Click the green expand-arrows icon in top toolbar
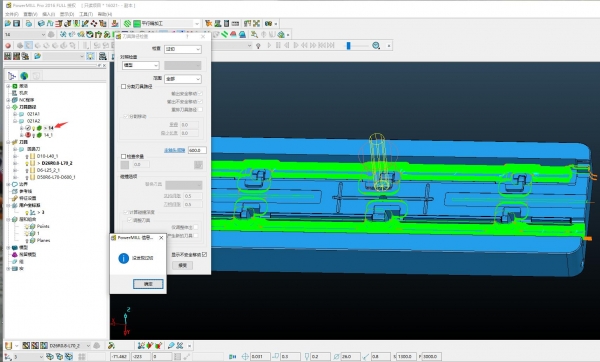This screenshot has width=600, height=362. (256, 24)
